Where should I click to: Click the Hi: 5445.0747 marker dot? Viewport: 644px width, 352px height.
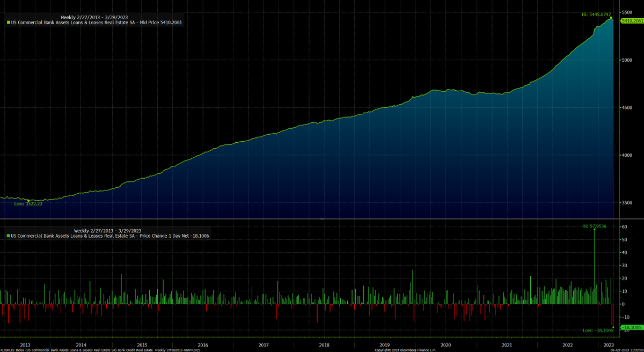point(611,18)
